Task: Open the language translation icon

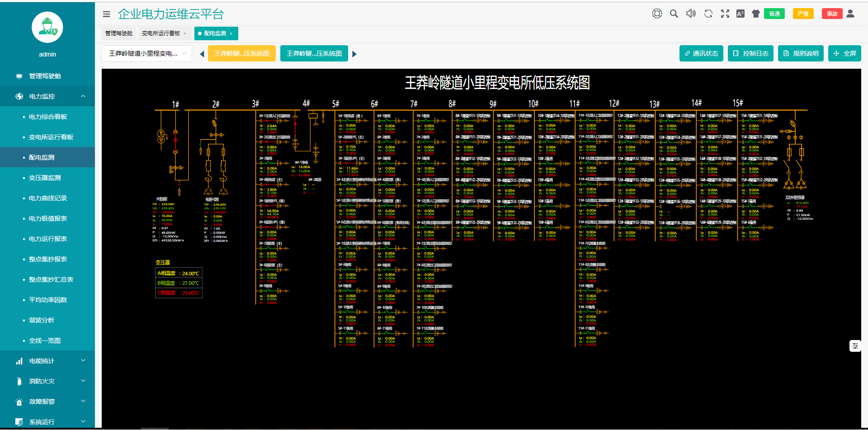Action: coord(741,14)
